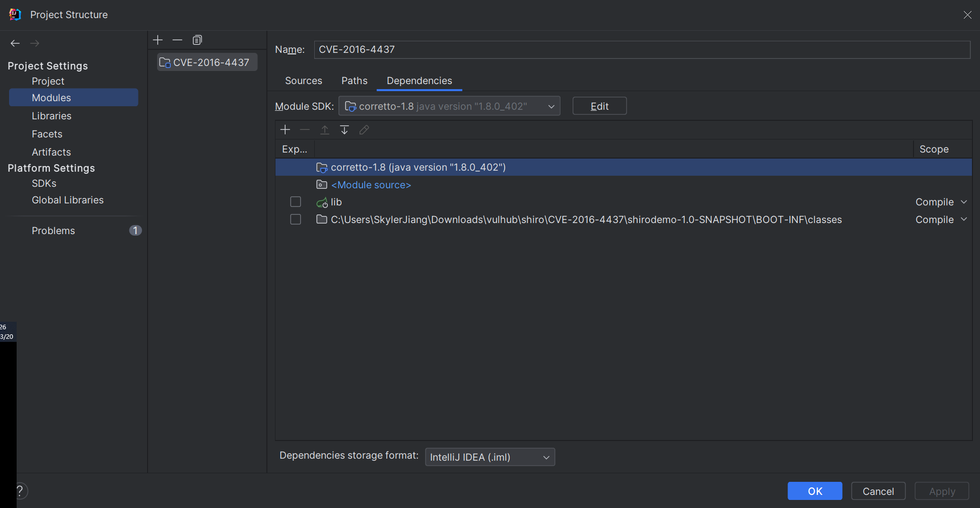Copy the selected module icon

197,40
